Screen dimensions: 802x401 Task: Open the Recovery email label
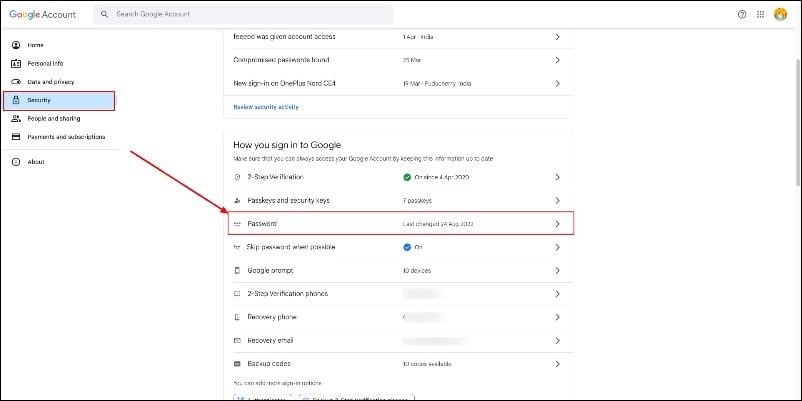[270, 341]
